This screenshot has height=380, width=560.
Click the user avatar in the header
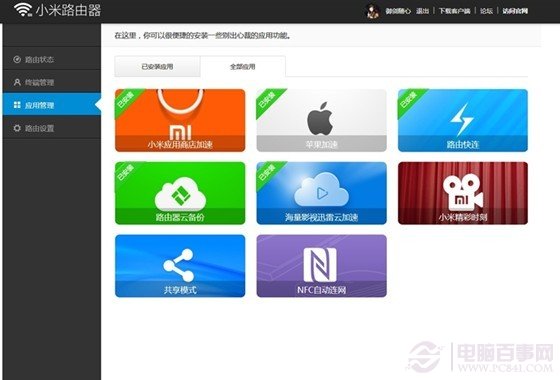[373, 11]
